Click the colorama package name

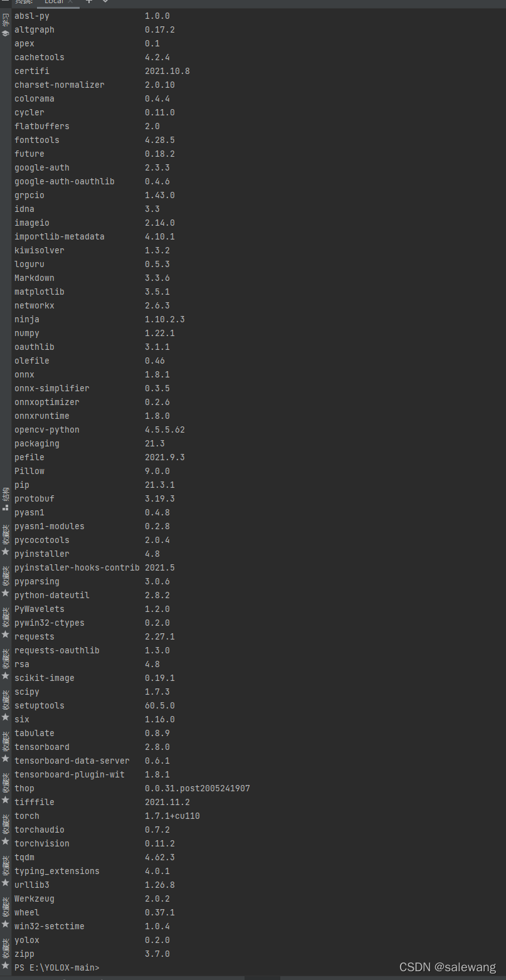pyautogui.click(x=34, y=98)
